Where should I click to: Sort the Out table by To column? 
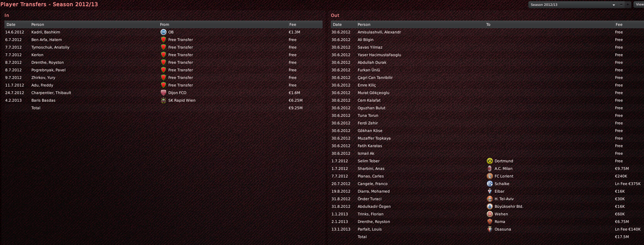click(x=549, y=24)
